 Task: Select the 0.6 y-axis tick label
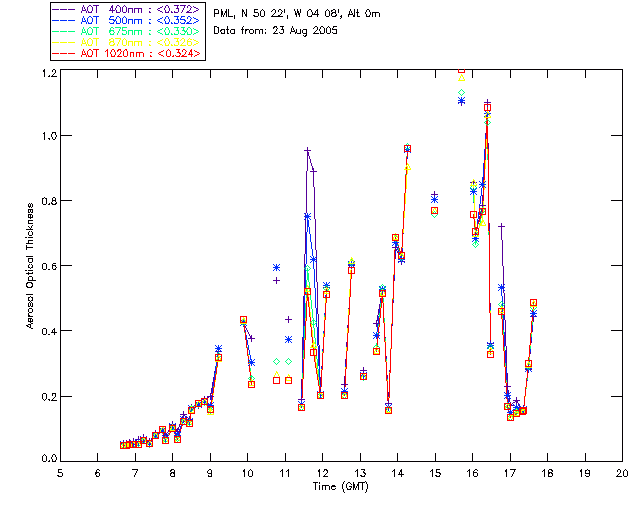click(x=49, y=266)
